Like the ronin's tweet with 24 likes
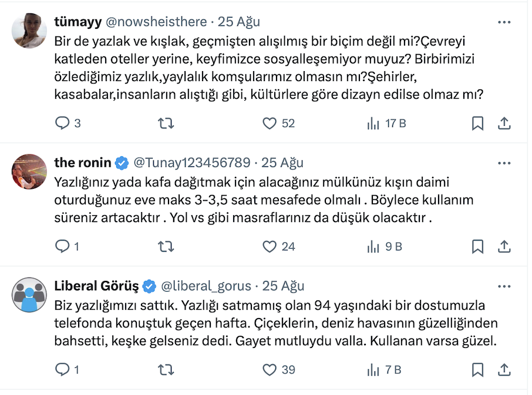The image size is (532, 395). click(270, 246)
